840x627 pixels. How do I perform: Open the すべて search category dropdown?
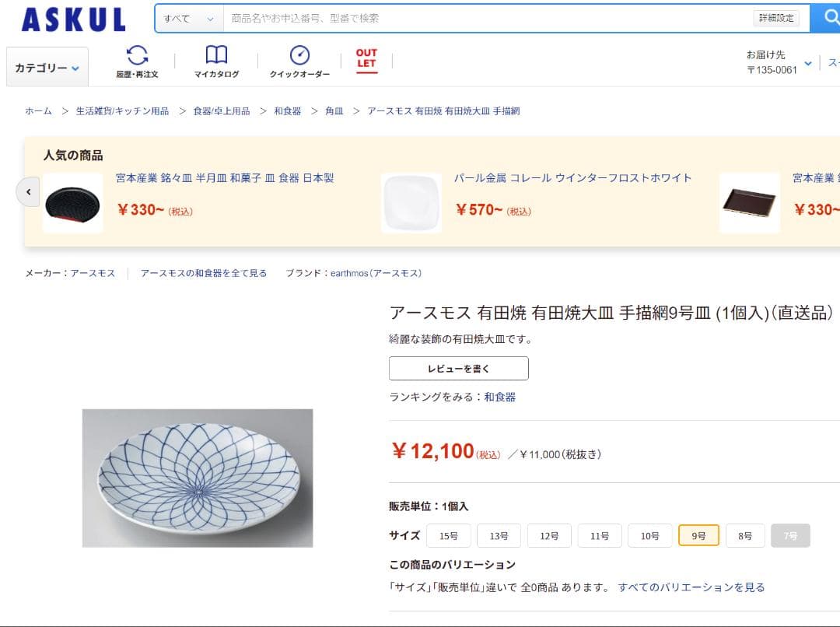[x=187, y=17]
